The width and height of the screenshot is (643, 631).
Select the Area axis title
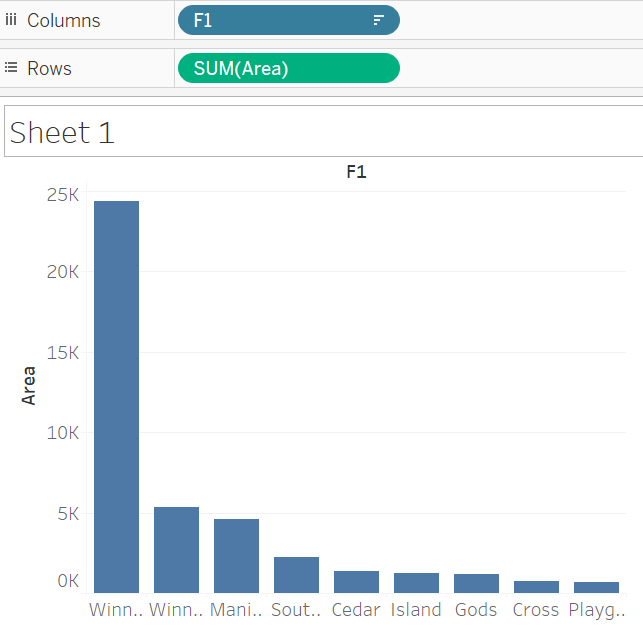tap(29, 385)
